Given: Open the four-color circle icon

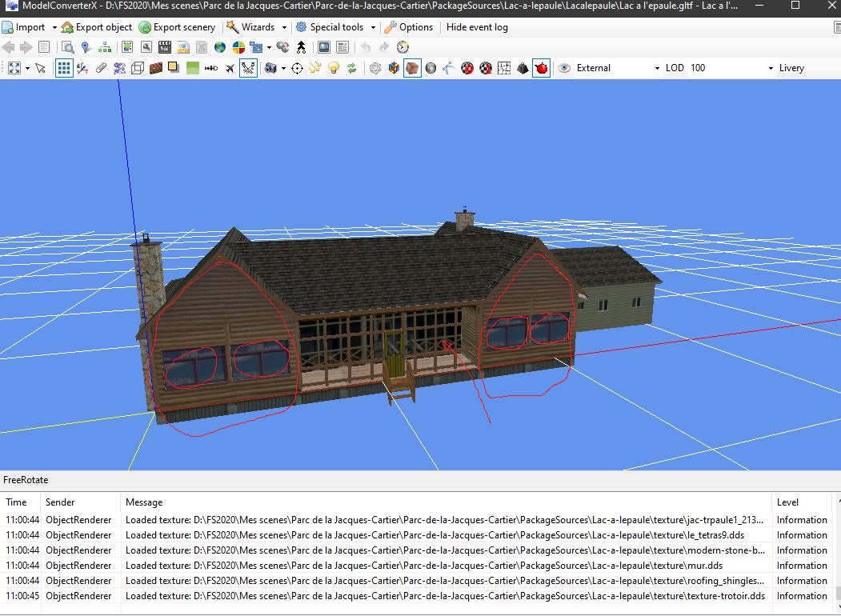Looking at the screenshot, I should (x=238, y=47).
